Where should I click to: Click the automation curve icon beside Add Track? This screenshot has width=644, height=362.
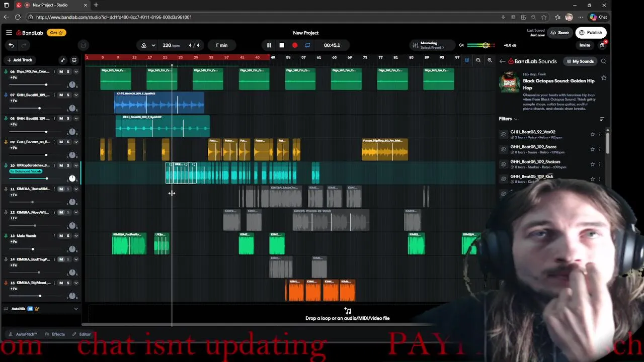(x=63, y=60)
